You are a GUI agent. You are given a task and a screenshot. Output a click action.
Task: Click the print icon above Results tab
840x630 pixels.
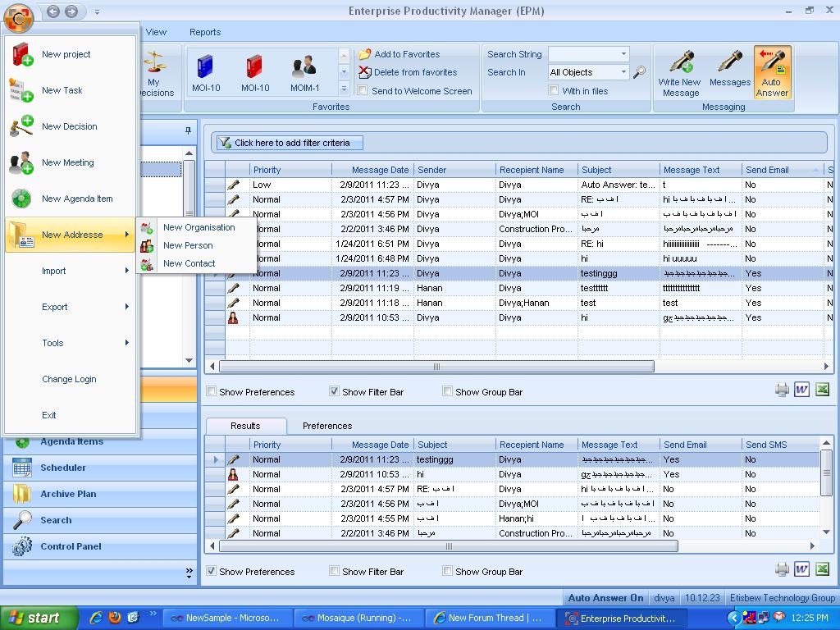(x=782, y=390)
